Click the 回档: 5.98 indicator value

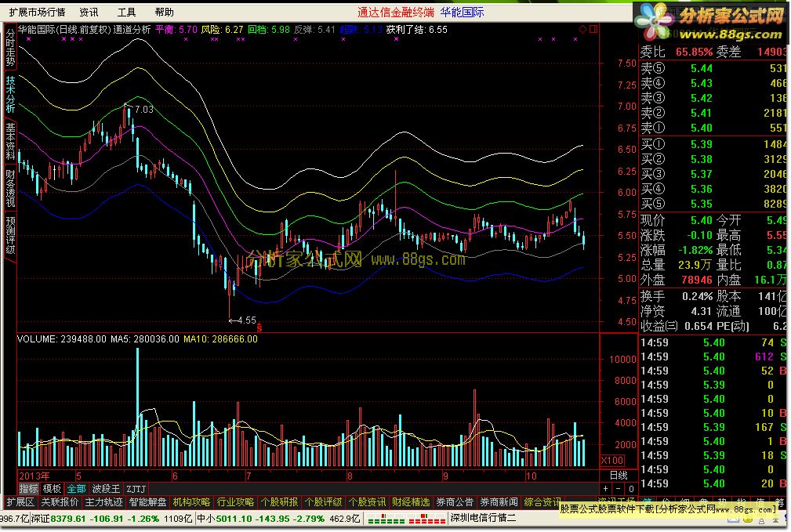click(269, 29)
